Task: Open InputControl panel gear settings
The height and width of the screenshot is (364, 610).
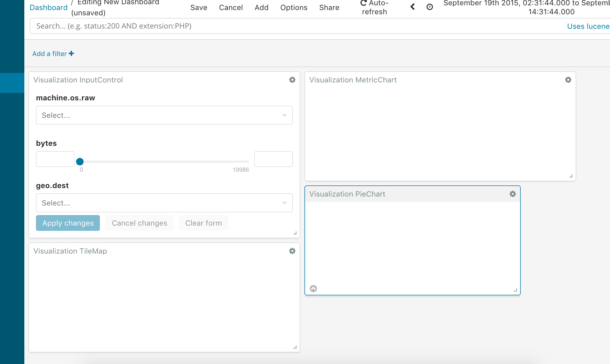Action: (292, 80)
